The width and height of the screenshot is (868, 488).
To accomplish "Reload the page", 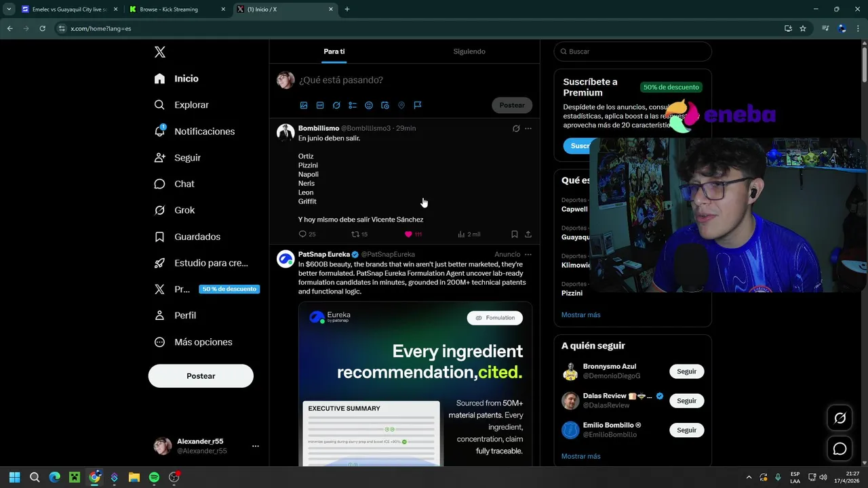I will [42, 28].
